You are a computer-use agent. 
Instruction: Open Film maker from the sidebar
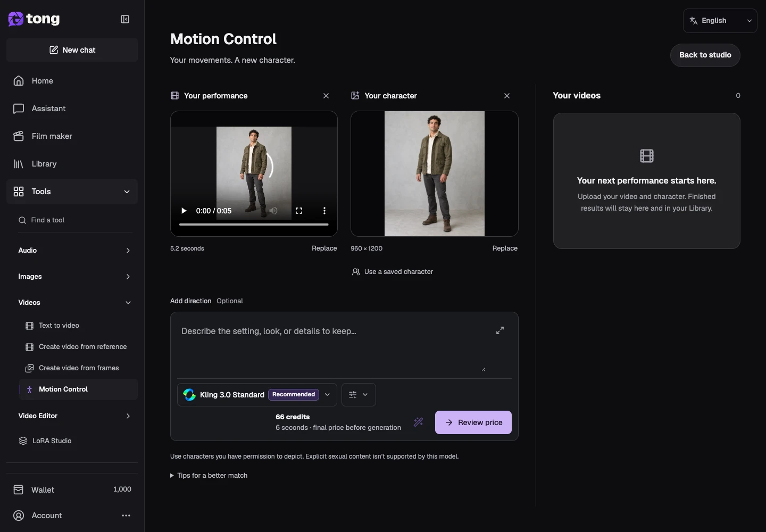click(72, 136)
